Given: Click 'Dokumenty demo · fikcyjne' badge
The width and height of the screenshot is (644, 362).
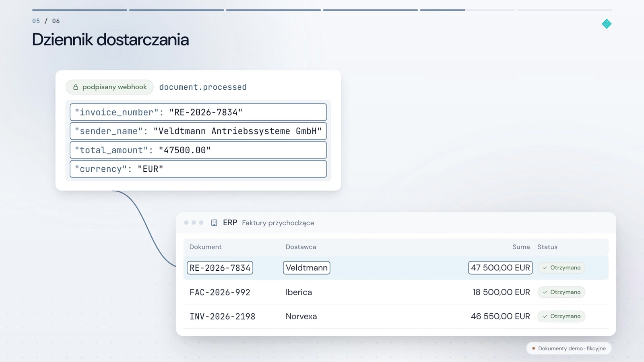Looking at the screenshot, I should pos(569,349).
